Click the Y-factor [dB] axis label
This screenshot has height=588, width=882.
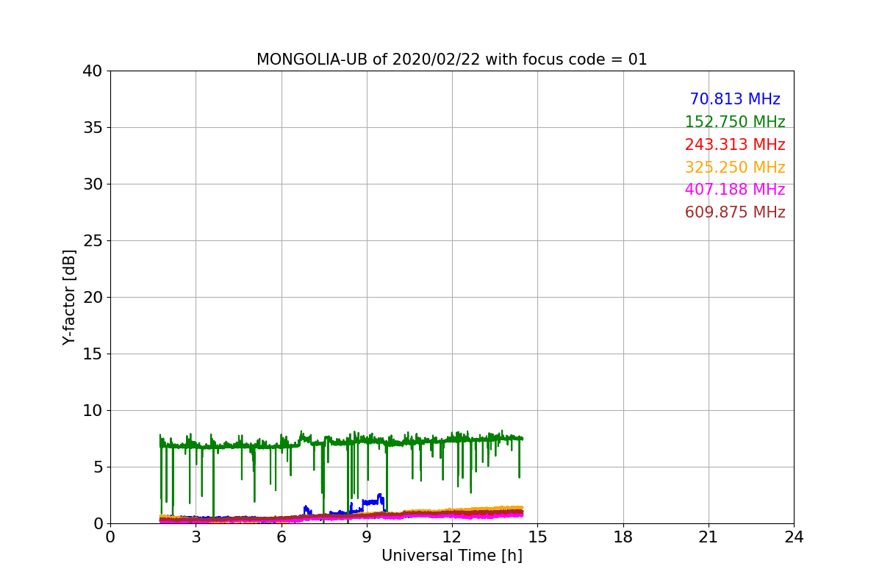tap(69, 297)
